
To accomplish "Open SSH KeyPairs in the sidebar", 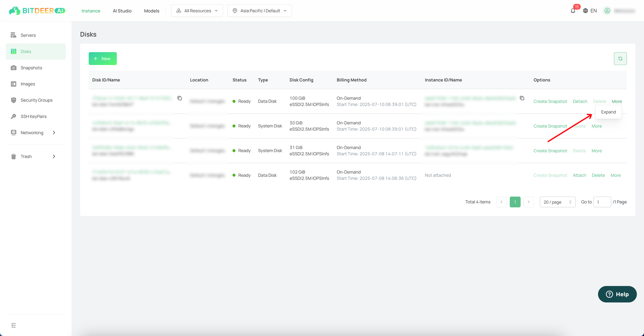I will coord(36,116).
